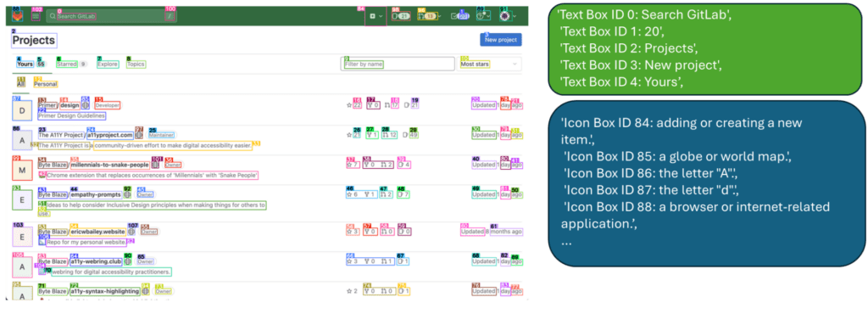Click the New project button

pos(500,40)
